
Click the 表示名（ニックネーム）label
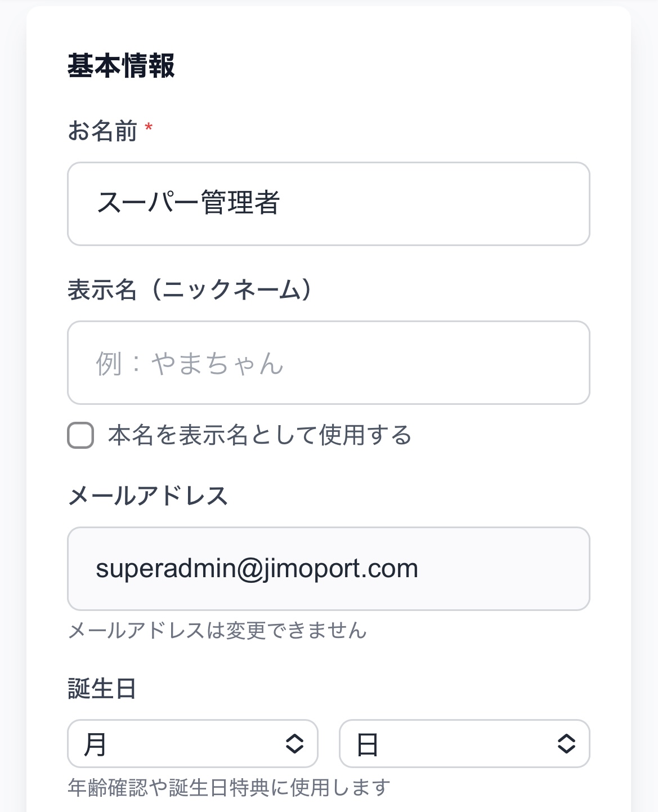189,290
